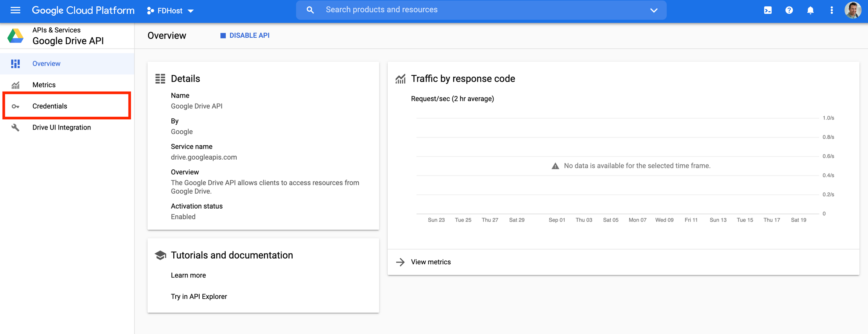Open the FDHost project selector dropdown
This screenshot has height=334, width=868.
[x=170, y=11]
